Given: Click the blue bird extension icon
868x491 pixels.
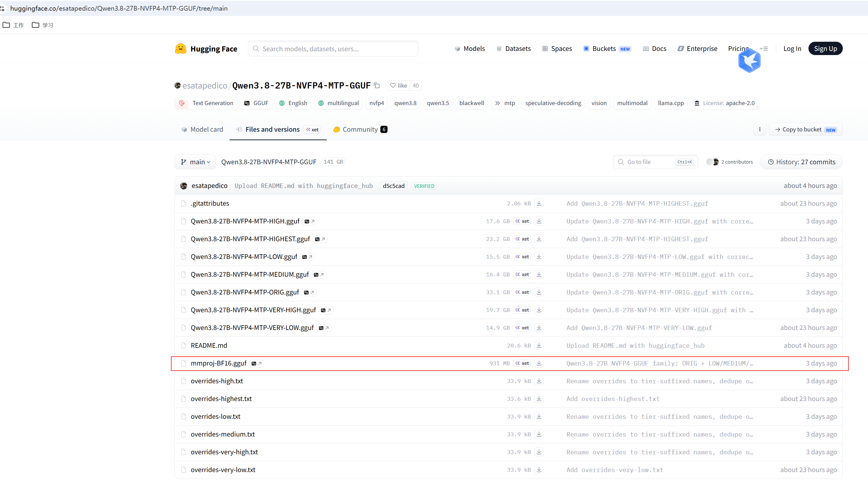Looking at the screenshot, I should (x=749, y=61).
